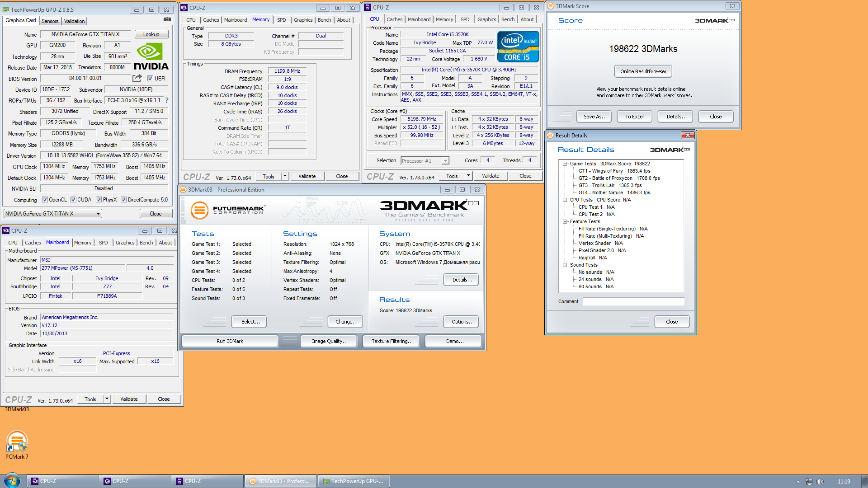This screenshot has width=868, height=488.
Task: Click the 3DMark Score window title icon
Action: click(551, 6)
